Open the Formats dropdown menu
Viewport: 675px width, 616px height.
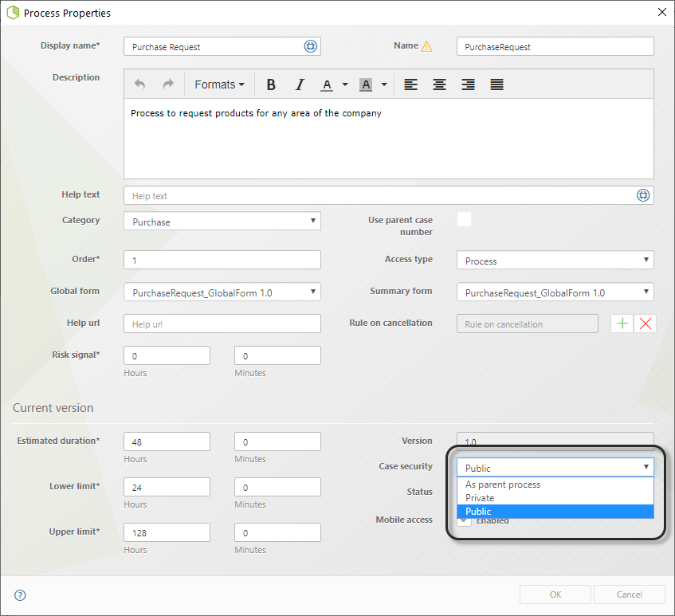pos(219,84)
